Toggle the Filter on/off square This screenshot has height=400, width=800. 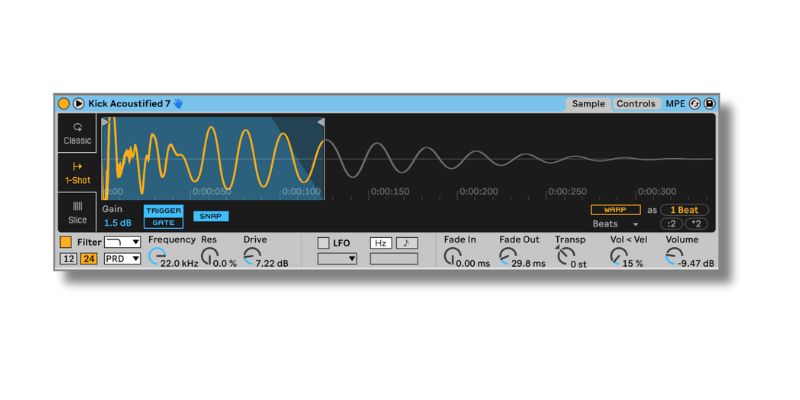tap(66, 242)
